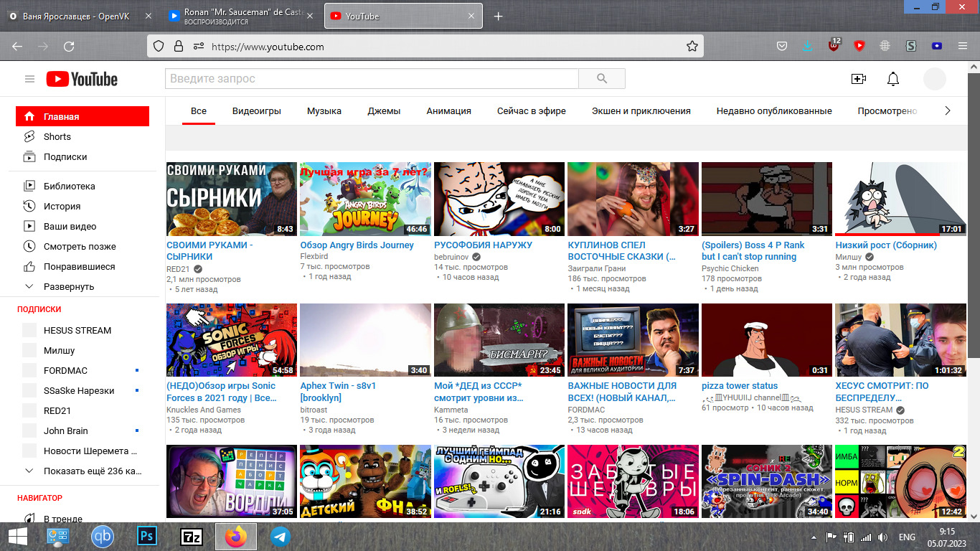Open Telegram from the taskbar
The width and height of the screenshot is (980, 551).
point(281,537)
